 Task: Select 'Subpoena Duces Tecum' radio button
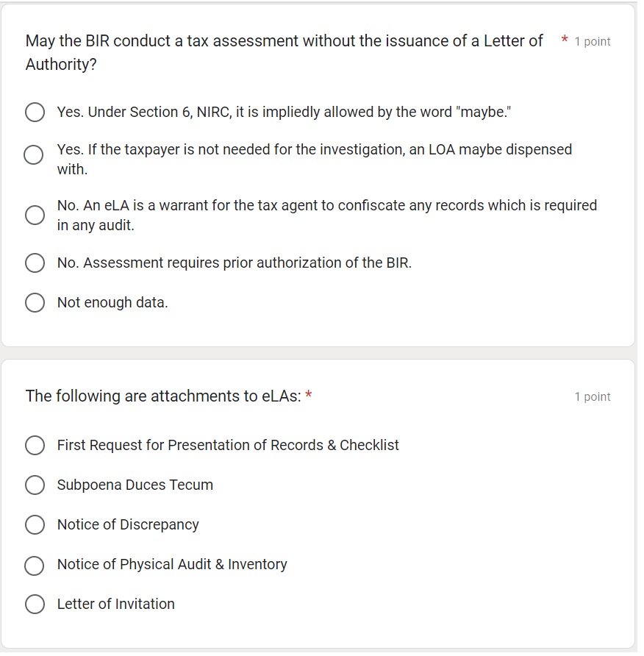tap(35, 485)
